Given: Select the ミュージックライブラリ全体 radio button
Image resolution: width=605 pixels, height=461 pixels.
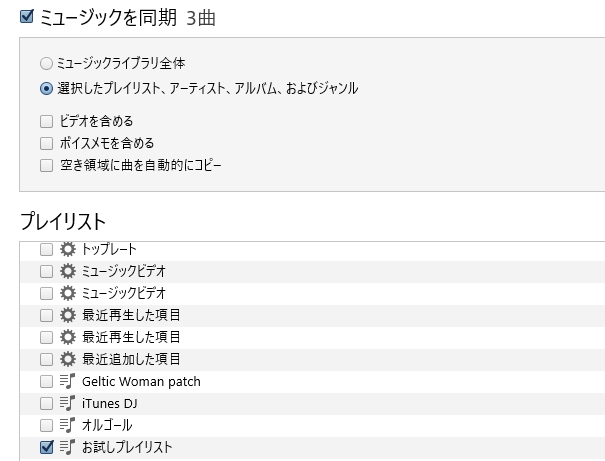Looking at the screenshot, I should click(x=47, y=64).
